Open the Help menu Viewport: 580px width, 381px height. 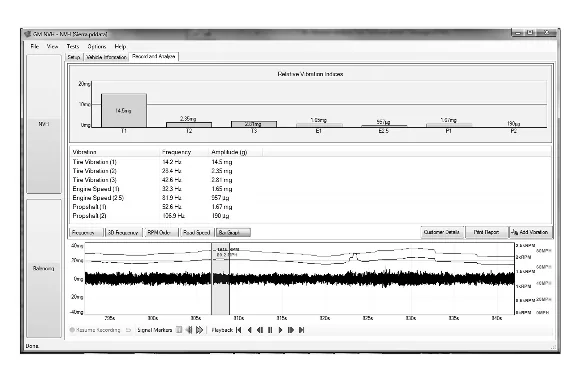click(x=120, y=46)
